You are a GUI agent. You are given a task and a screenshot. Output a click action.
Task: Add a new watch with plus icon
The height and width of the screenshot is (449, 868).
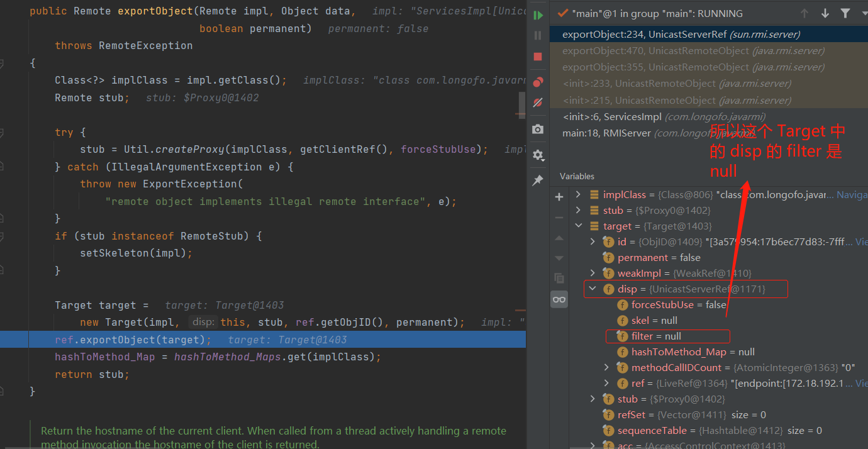559,197
